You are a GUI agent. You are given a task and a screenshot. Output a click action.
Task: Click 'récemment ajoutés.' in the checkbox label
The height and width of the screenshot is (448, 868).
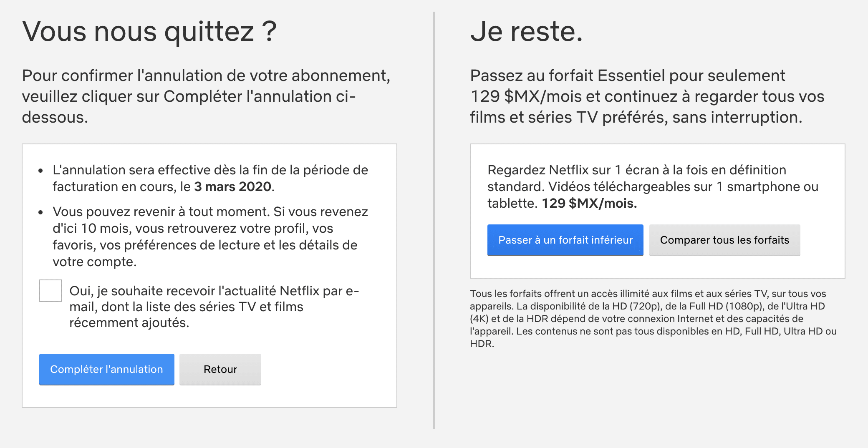click(129, 322)
